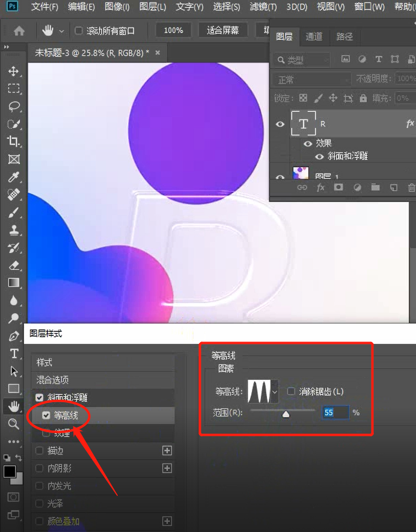Expand the collapsed toolbar double-arrow
Viewport: 416px width, 532px height.
tap(6, 47)
